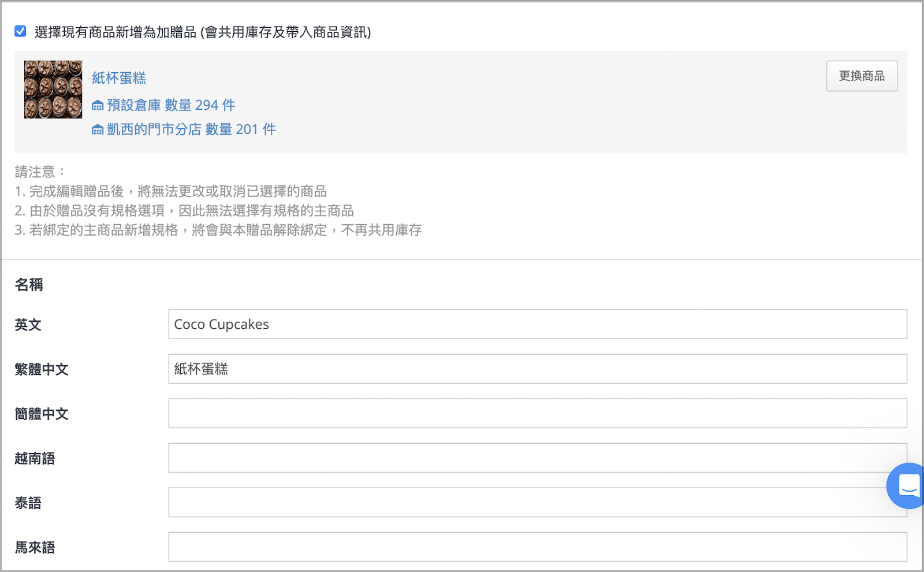Viewport: 924px width, 572px height.
Task: Click into the 馬來語 name field
Action: pyautogui.click(x=538, y=547)
